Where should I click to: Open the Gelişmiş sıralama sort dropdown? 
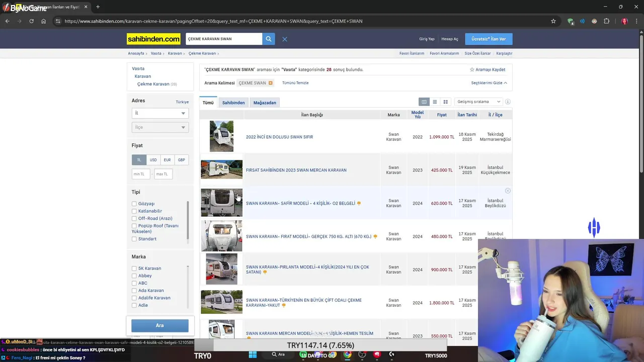478,102
